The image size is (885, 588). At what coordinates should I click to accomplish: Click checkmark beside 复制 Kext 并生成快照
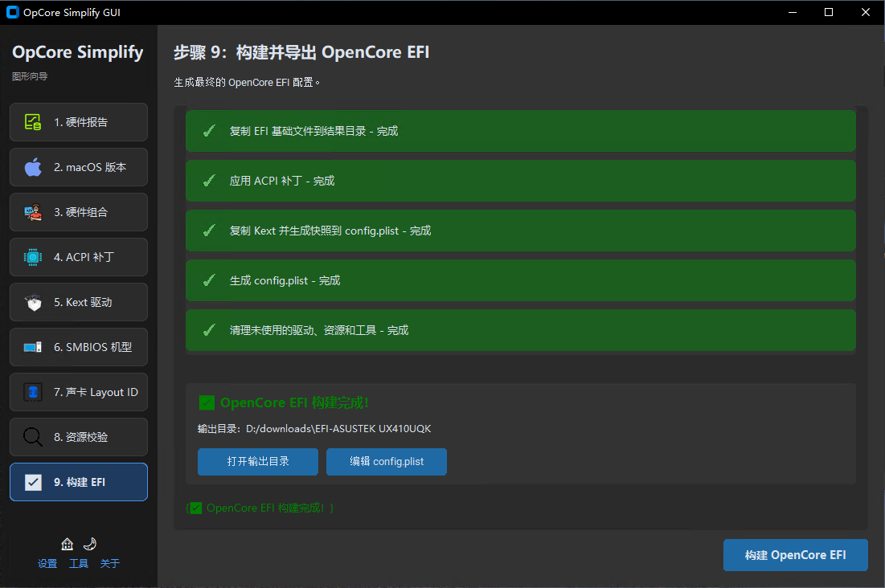point(209,231)
